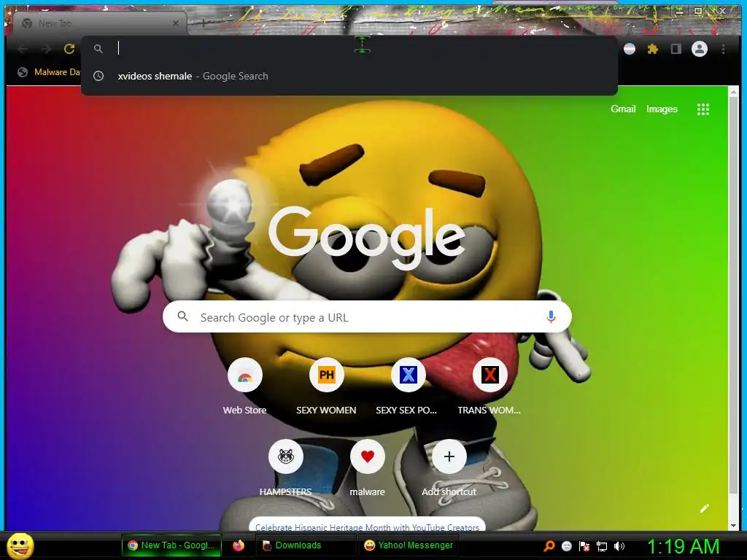The height and width of the screenshot is (560, 747).
Task: Select the history suggestion ending 'Google Search'
Action: click(349, 76)
